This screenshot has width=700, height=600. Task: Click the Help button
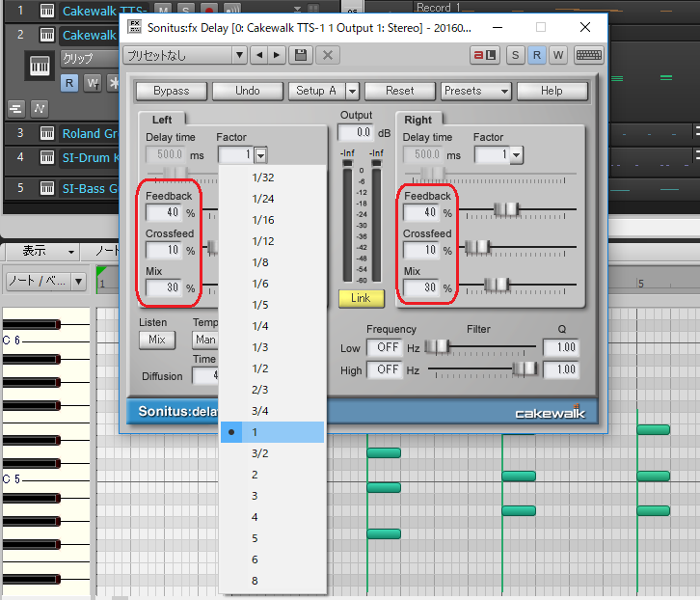pyautogui.click(x=552, y=91)
